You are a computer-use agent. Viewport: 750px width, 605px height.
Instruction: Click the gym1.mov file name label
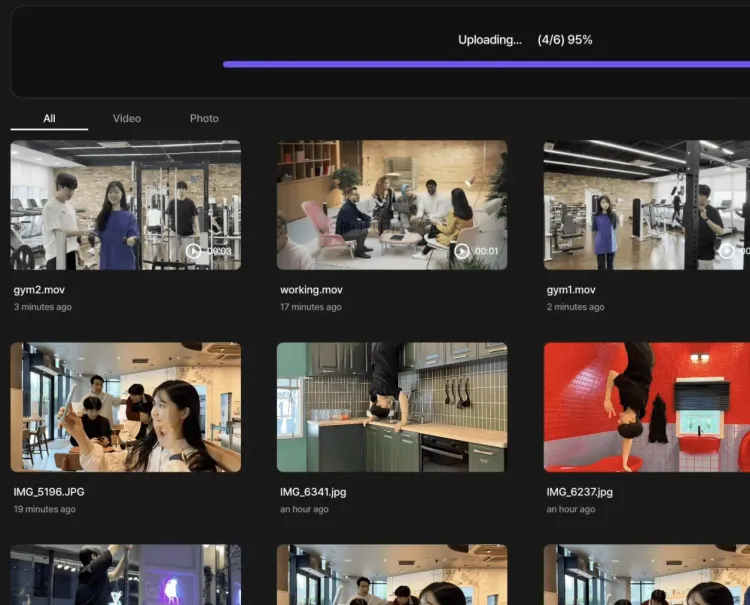pos(571,290)
